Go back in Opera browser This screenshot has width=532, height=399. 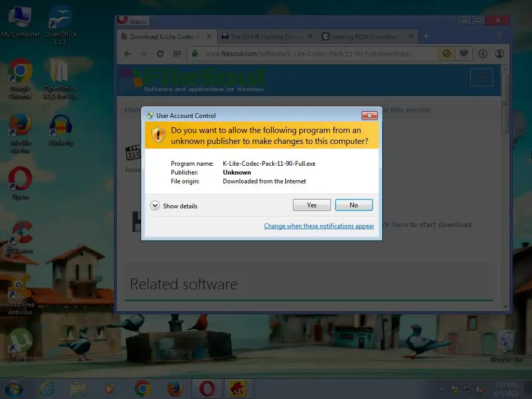pyautogui.click(x=128, y=54)
